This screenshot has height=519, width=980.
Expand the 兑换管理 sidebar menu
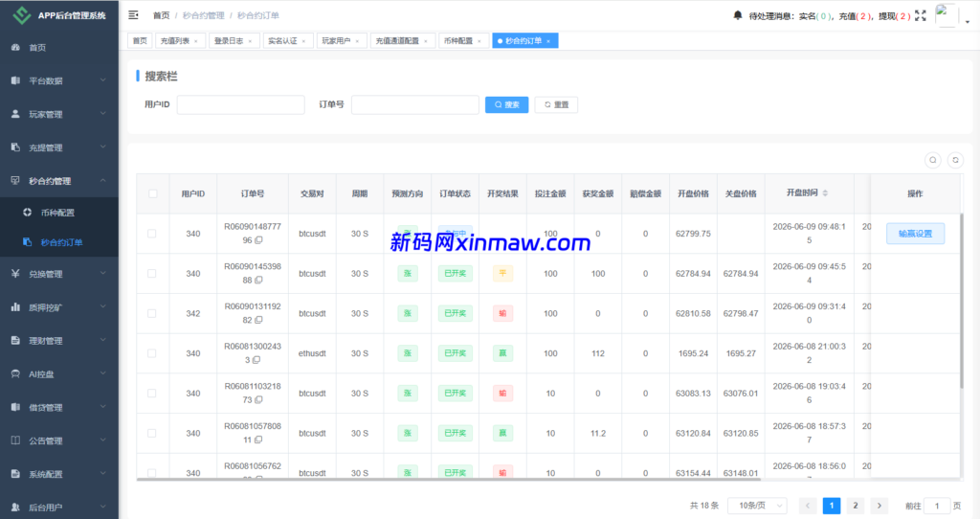pos(59,274)
